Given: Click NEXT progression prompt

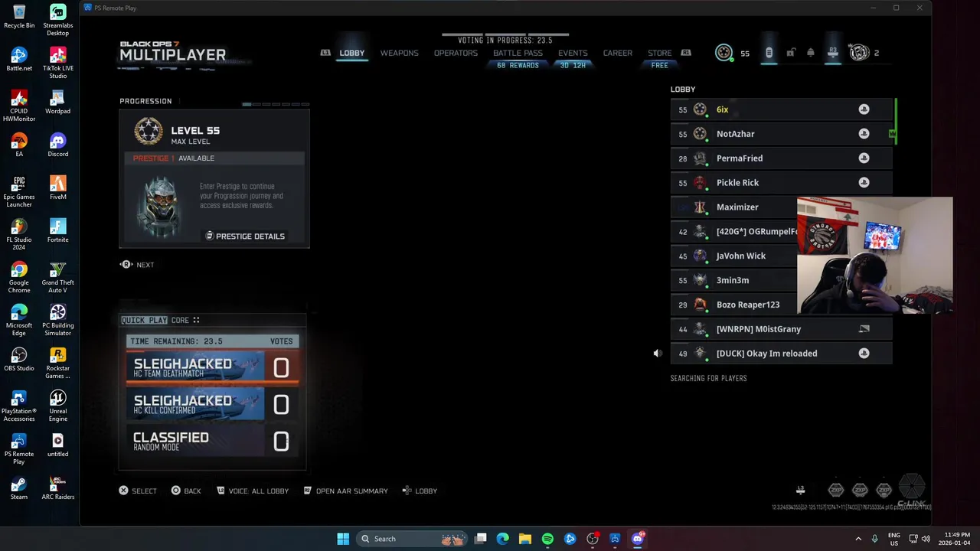Looking at the screenshot, I should (x=138, y=265).
